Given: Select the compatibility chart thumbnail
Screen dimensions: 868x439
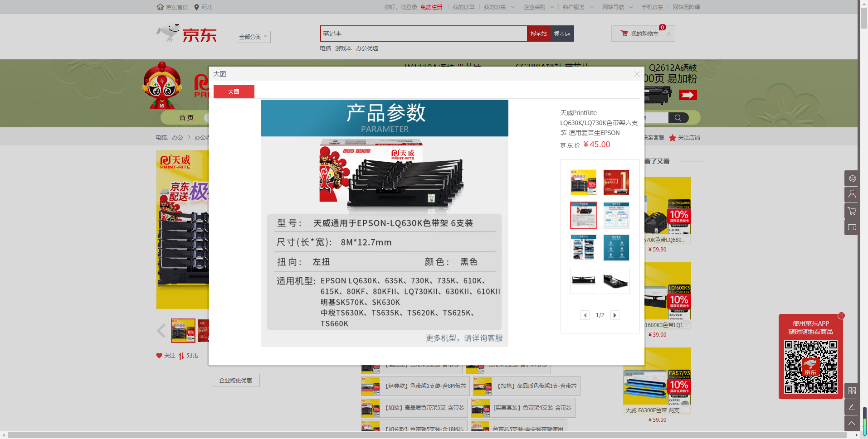Looking at the screenshot, I should tap(616, 215).
